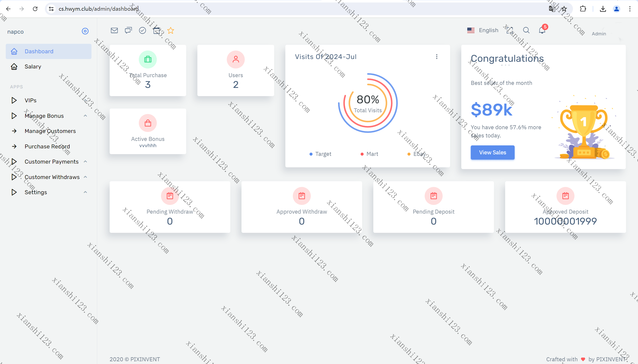The width and height of the screenshot is (638, 364).
Task: Reload the page with browser refresh
Action: (x=35, y=9)
